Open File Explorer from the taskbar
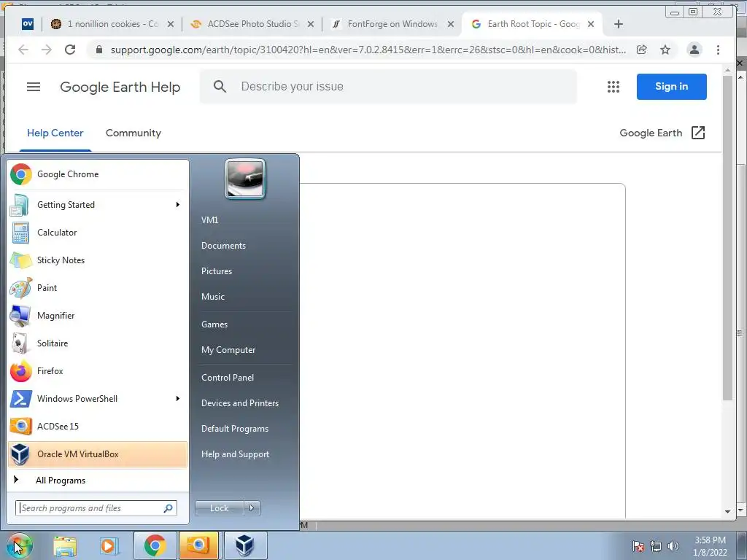This screenshot has height=560, width=747. (x=65, y=545)
